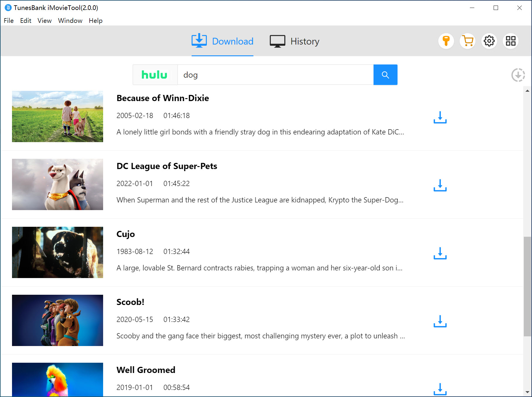Screen dimensions: 532x397
Task: Click the 'A lonely little girl bonds' description
Action: (260, 132)
